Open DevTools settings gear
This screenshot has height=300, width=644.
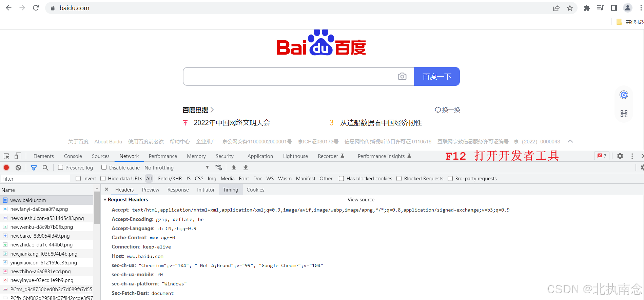coord(620,156)
